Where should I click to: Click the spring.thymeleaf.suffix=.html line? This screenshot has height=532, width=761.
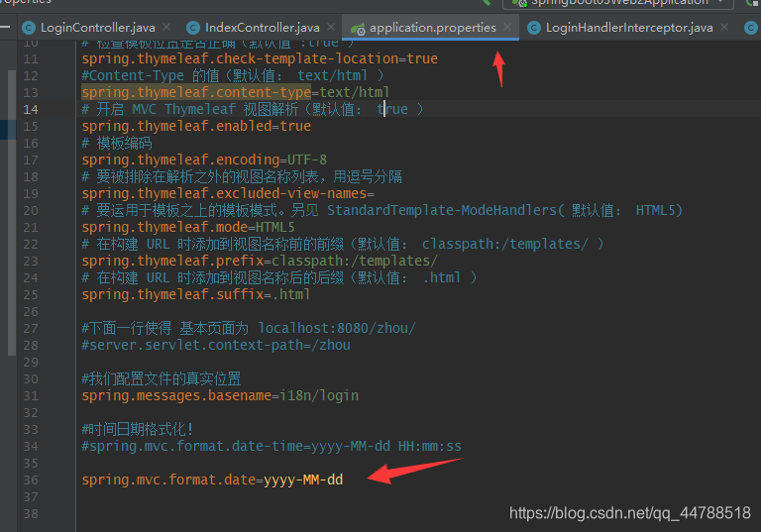(196, 294)
